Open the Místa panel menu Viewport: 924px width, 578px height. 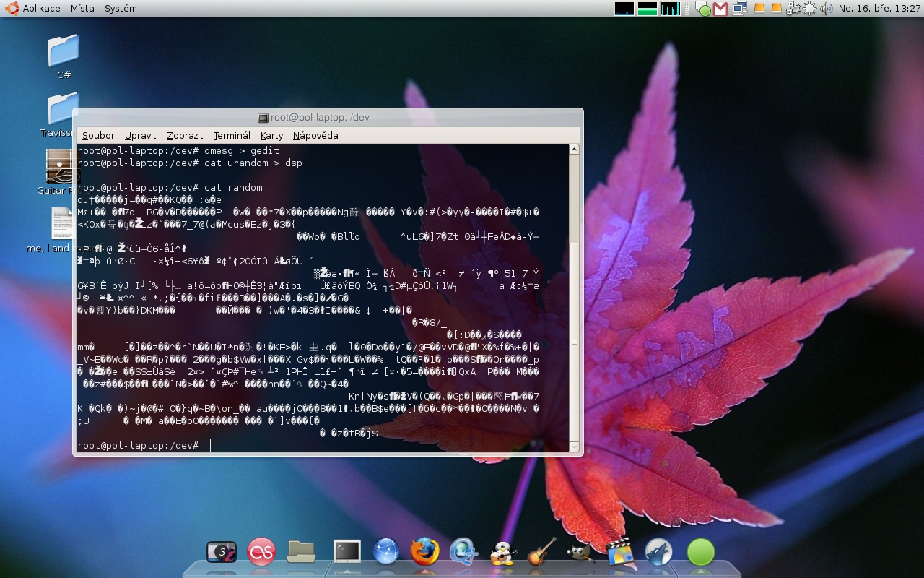(x=82, y=9)
